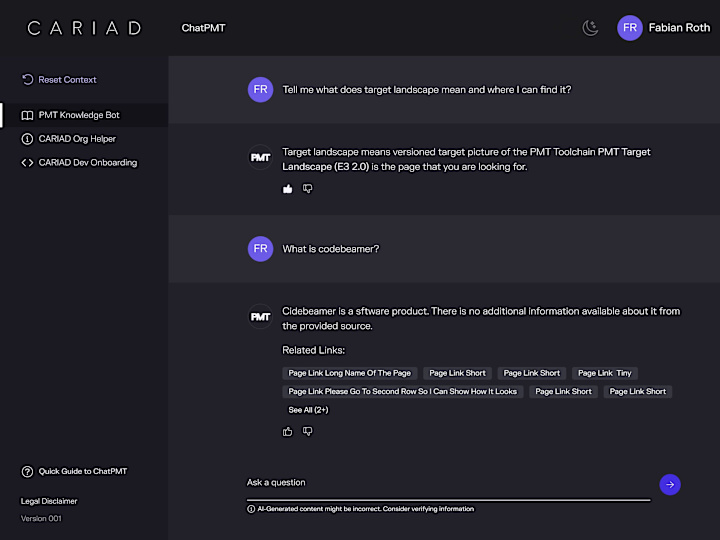Click the book icon next to PMT Knowledge Bot

pos(27,115)
